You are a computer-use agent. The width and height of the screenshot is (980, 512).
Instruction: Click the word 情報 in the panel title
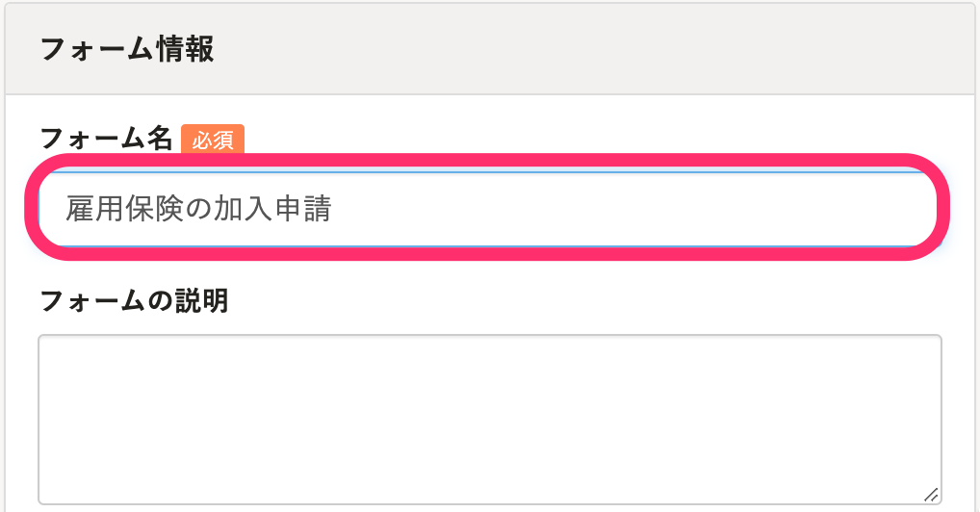186,49
